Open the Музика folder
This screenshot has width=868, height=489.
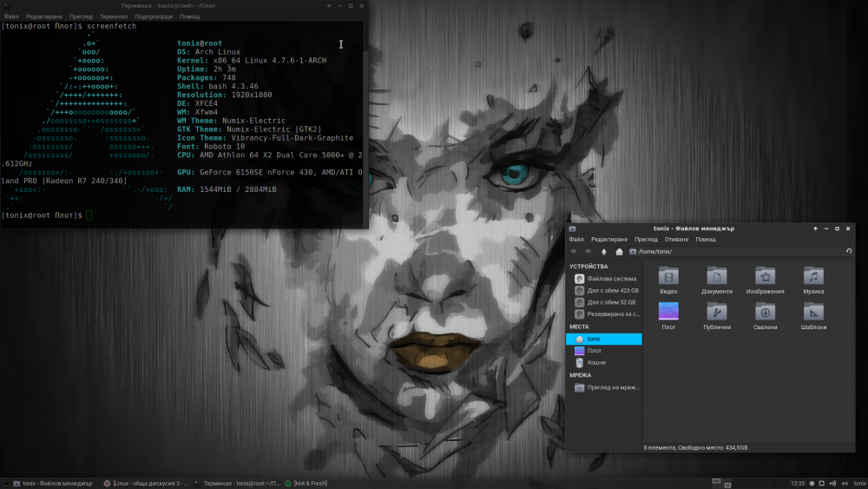point(813,281)
